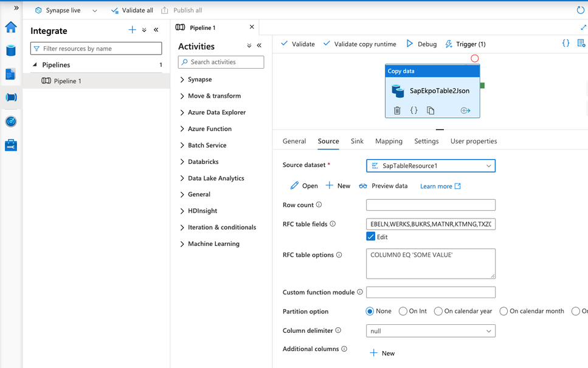Viewport: 588px width, 368px height.
Task: Add a new Integrate resource with plus
Action: [x=132, y=30]
